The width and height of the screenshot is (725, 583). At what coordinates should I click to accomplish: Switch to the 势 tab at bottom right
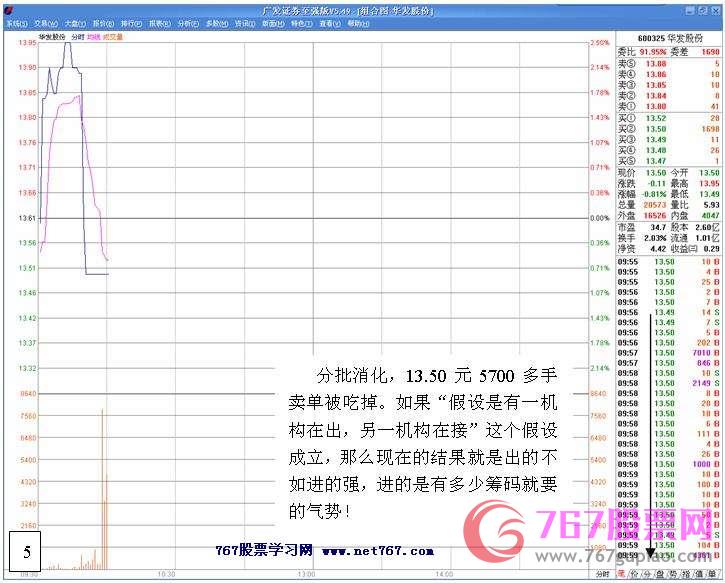click(x=674, y=574)
